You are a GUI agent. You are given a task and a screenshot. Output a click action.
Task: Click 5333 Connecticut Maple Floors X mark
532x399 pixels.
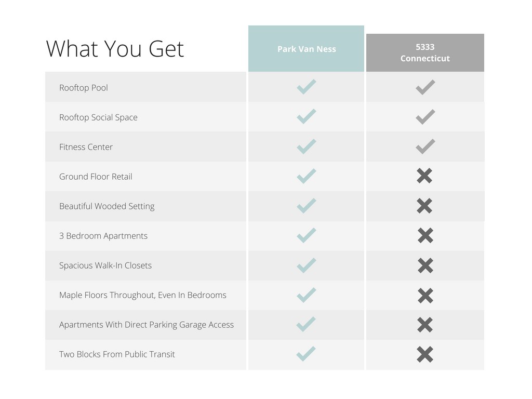(x=425, y=295)
